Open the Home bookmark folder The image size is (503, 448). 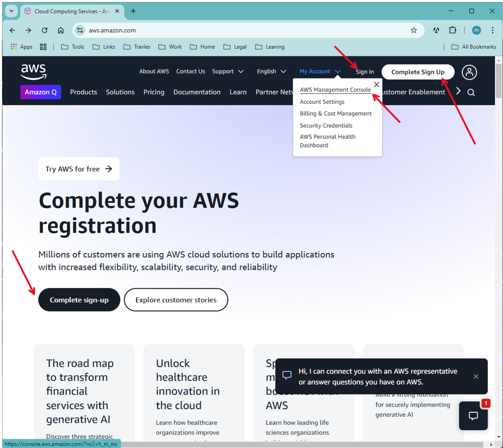[x=202, y=47]
